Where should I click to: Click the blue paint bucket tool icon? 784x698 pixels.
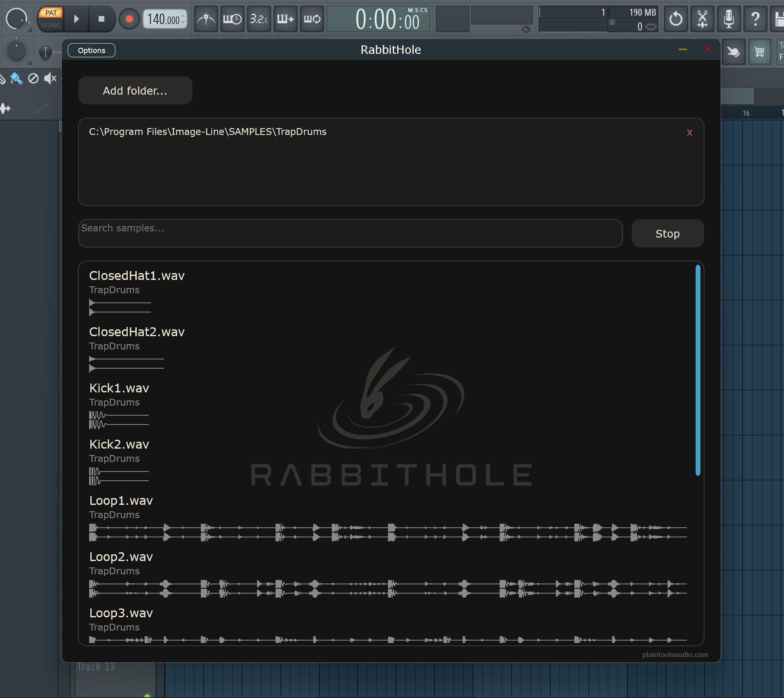coord(16,78)
